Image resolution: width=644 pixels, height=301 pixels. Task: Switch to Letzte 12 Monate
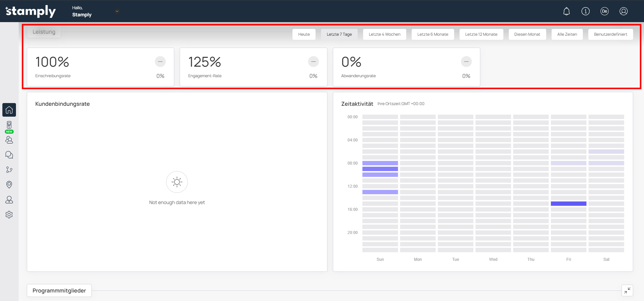(x=481, y=34)
